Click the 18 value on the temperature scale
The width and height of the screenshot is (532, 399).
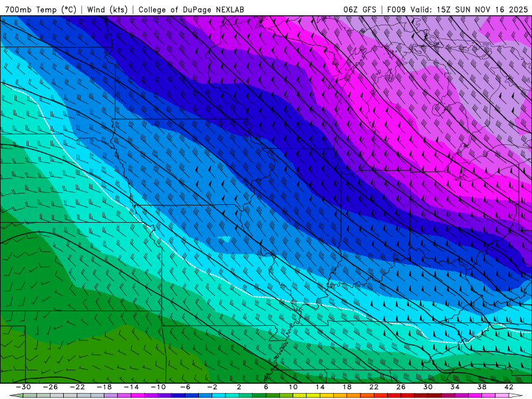pyautogui.click(x=346, y=387)
